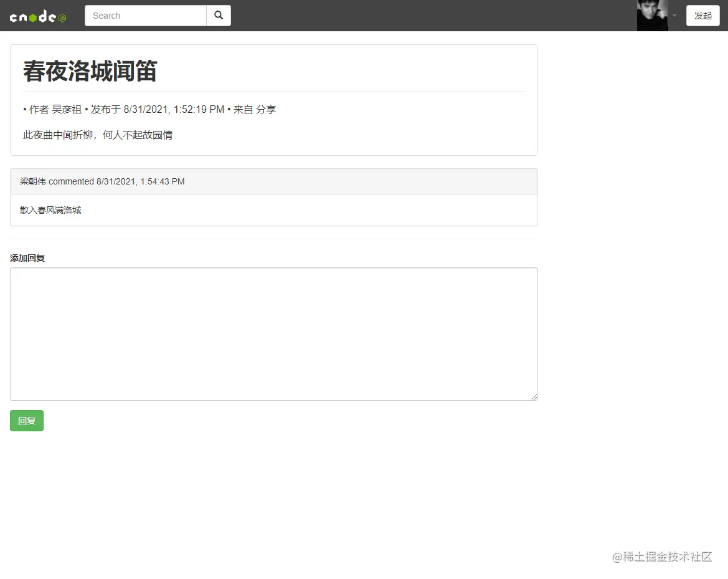Image resolution: width=728 pixels, height=579 pixels.
Task: Click comment timestamp 1:54:43 PM
Action: [x=163, y=181]
